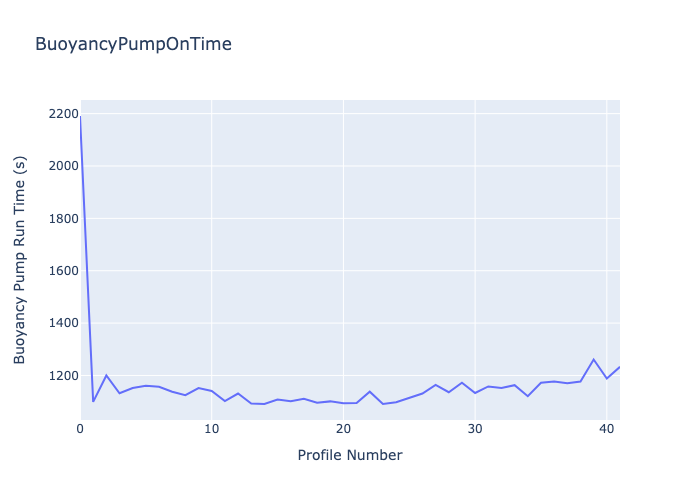This screenshot has height=500, width=700.
Task: Click the x-axis tick label 0
Action: pos(80,429)
